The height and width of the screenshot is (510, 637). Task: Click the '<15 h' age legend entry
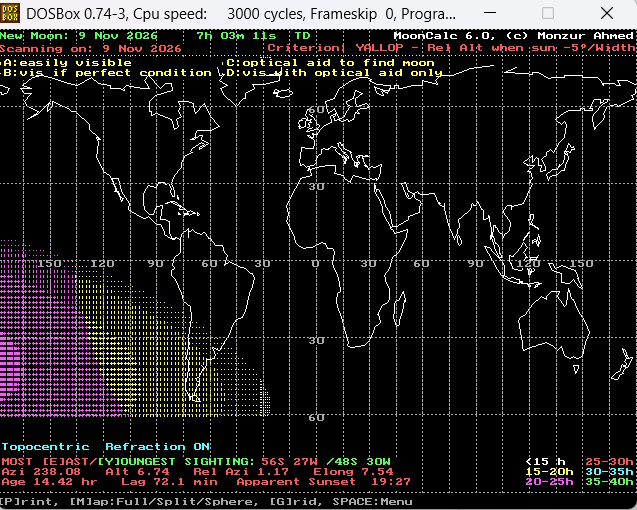click(x=545, y=462)
